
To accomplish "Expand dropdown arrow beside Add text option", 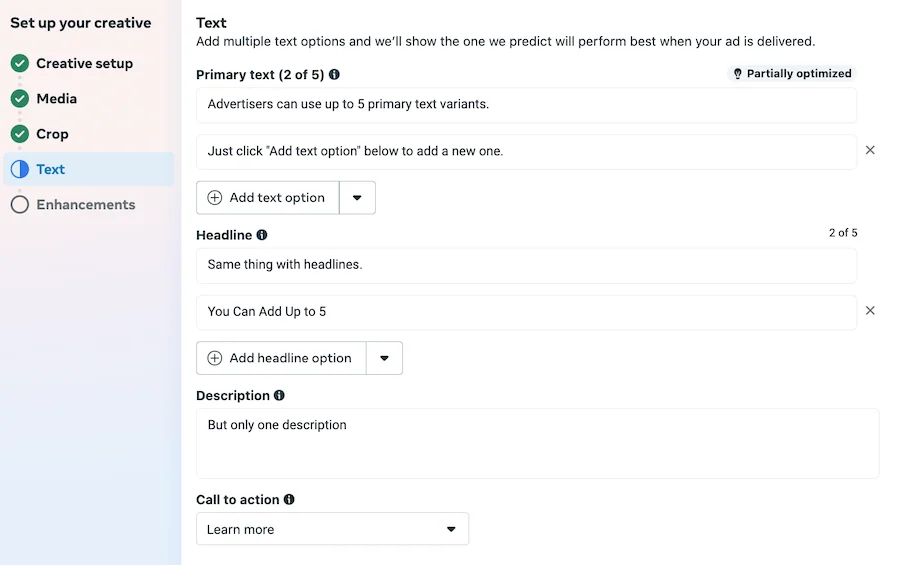I will (x=357, y=198).
